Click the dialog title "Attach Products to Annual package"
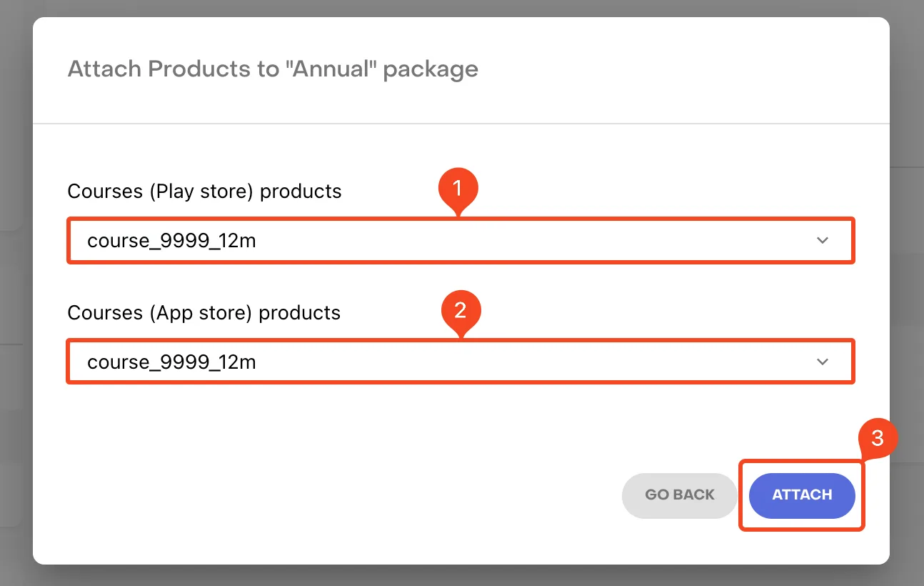924x586 pixels. [x=273, y=69]
